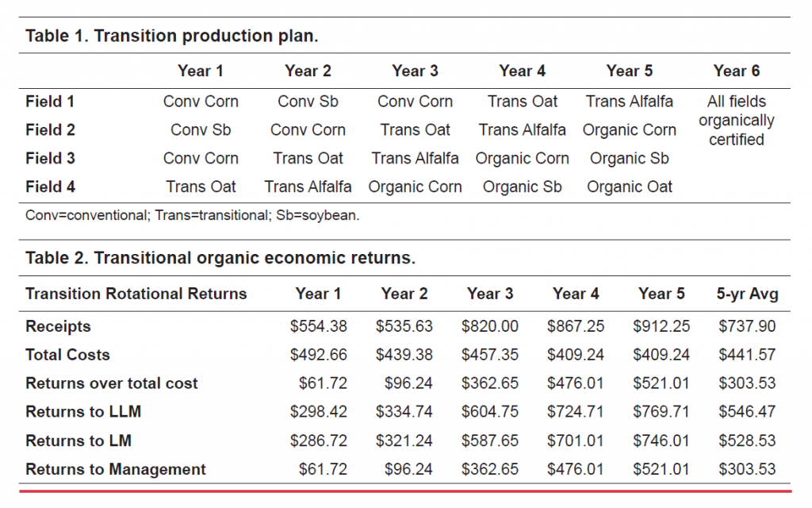Select the Transition Rotational Returns header
This screenshot has height=508, width=812.
click(136, 294)
